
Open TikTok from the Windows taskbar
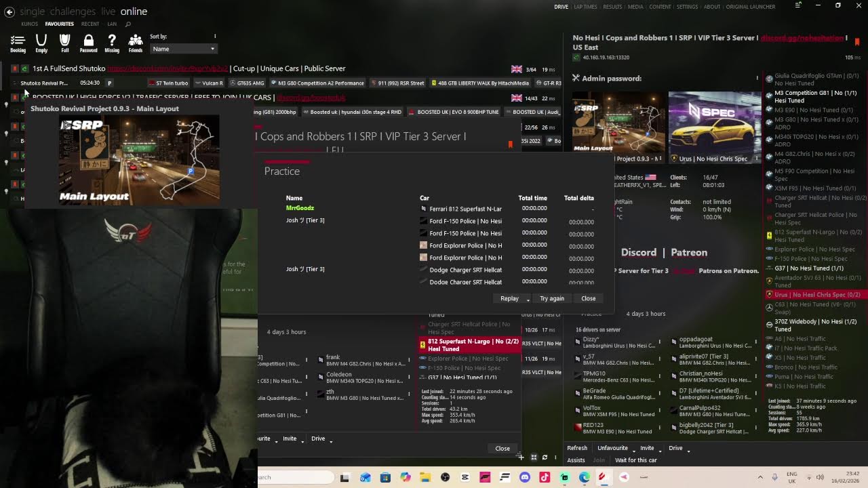(x=545, y=477)
